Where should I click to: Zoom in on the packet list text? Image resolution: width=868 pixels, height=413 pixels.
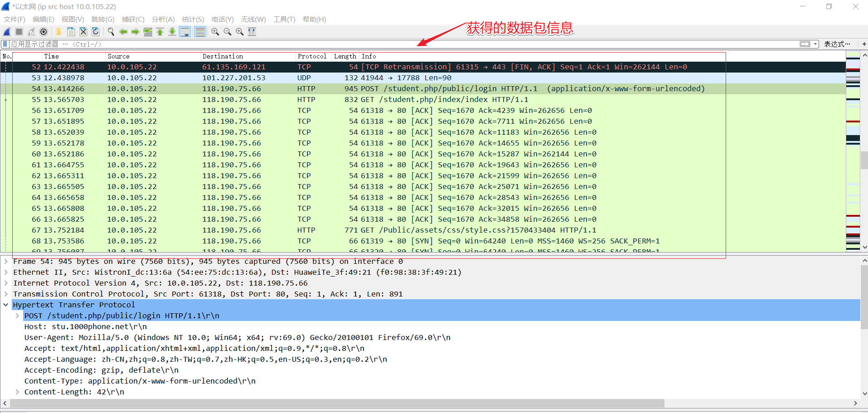pos(215,32)
